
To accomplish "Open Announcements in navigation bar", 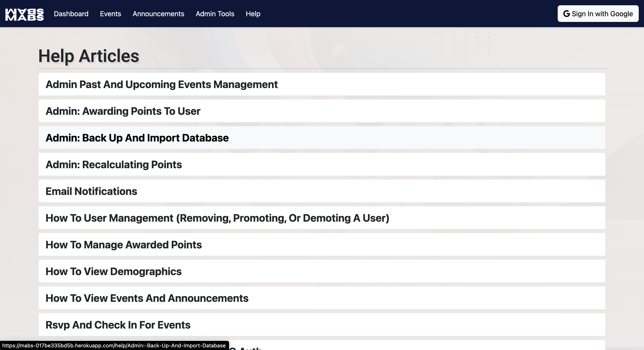I will (x=158, y=14).
